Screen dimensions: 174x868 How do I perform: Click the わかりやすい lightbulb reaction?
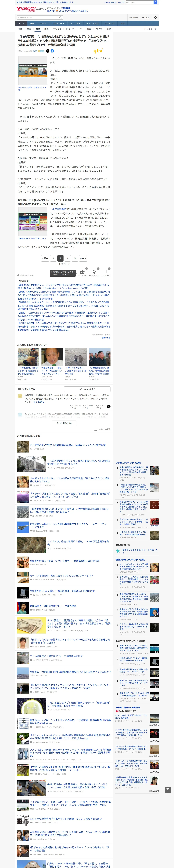pos(94,272)
